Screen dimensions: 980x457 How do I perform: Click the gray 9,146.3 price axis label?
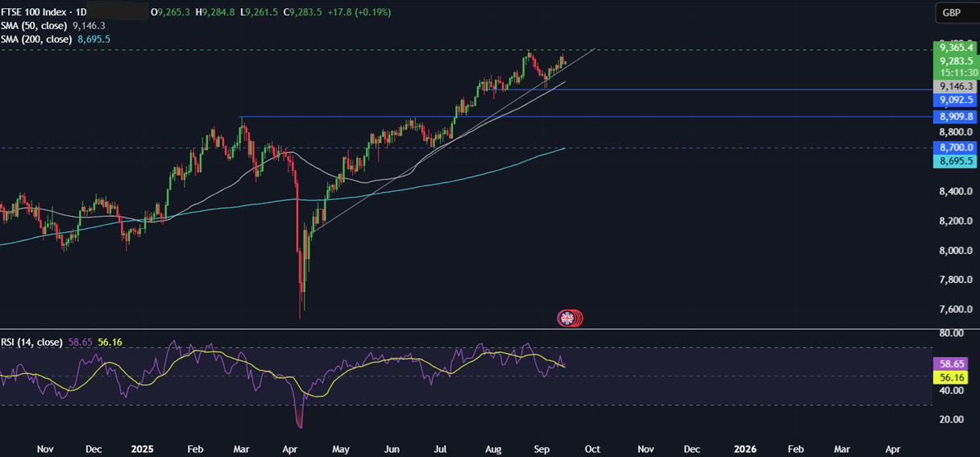coord(954,85)
